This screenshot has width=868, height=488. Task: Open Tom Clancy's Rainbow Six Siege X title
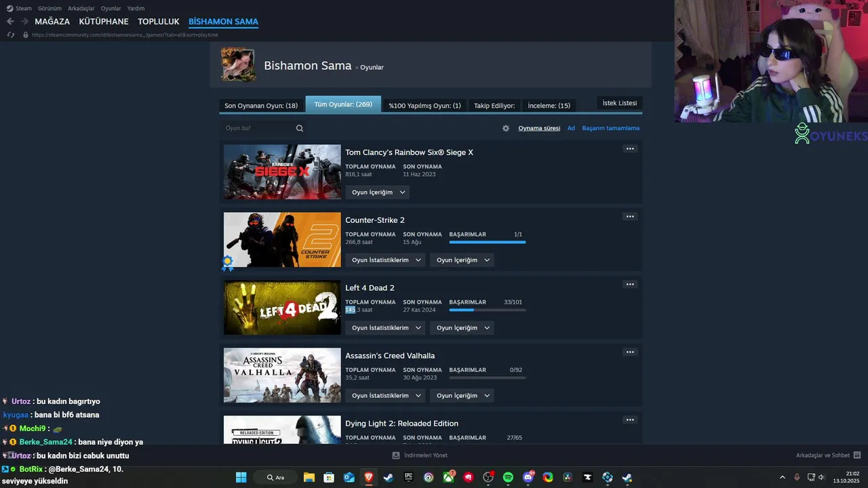(409, 152)
